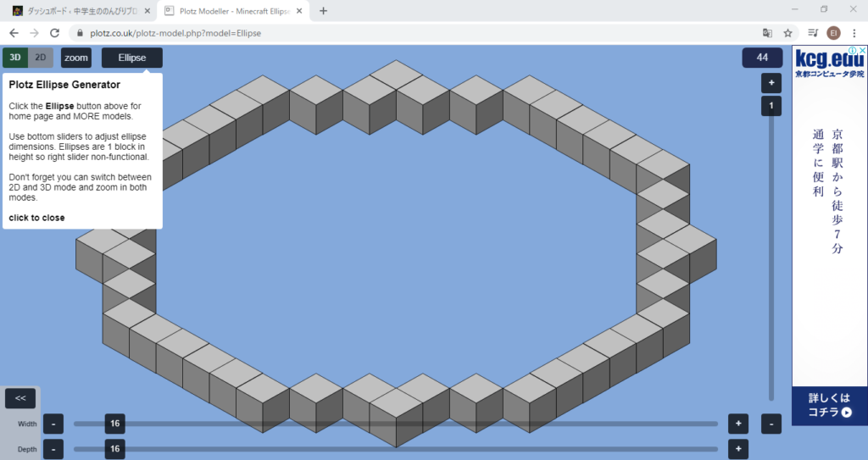This screenshot has height=460, width=868.
Task: Click the Width label
Action: click(27, 424)
